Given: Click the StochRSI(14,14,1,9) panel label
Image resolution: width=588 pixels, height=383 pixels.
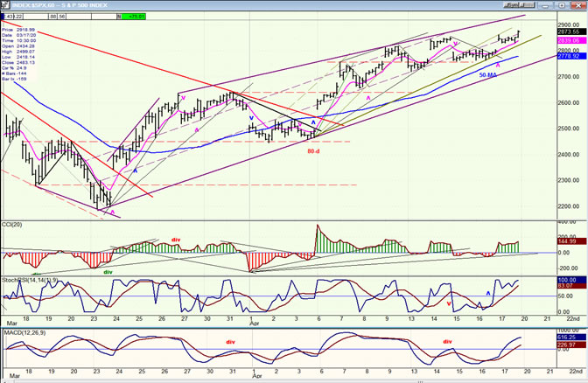Looking at the screenshot, I should (30, 280).
